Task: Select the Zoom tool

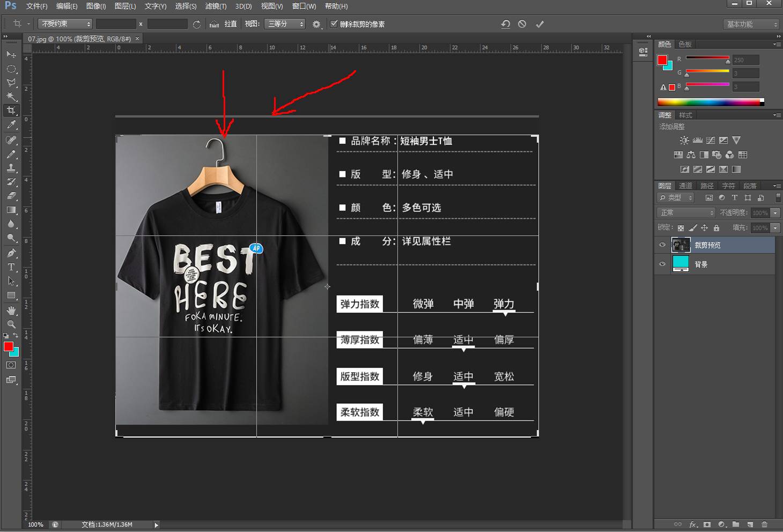Action: coord(11,324)
